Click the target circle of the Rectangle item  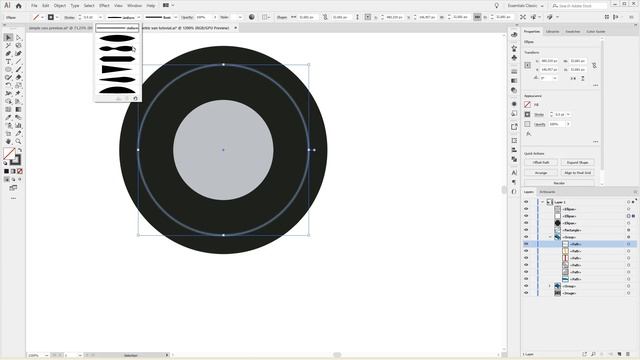tap(629, 230)
